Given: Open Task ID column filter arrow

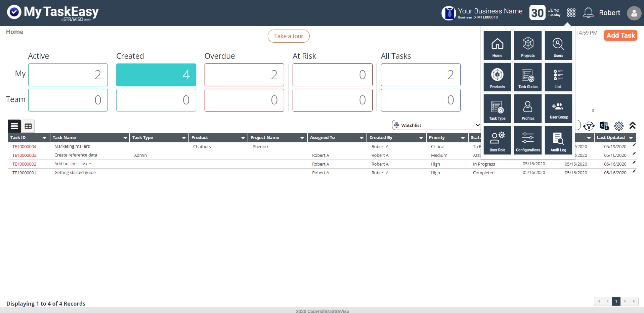Looking at the screenshot, I should tap(44, 138).
